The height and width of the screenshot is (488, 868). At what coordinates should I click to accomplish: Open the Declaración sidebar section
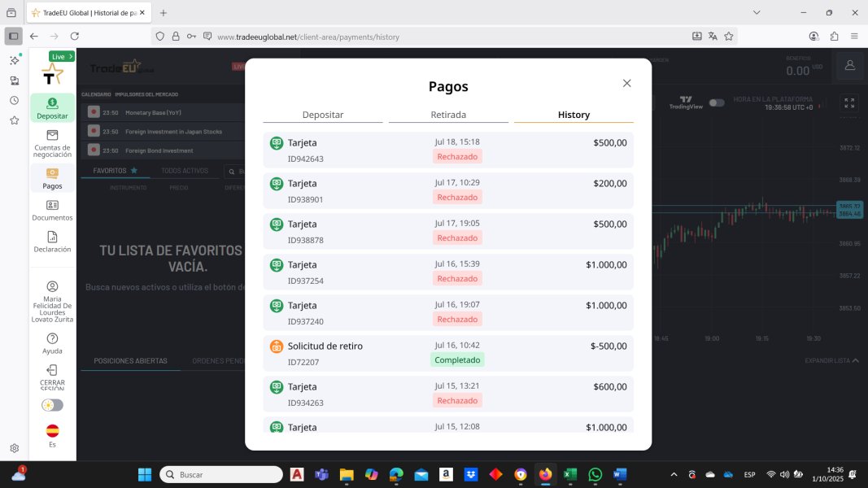click(x=52, y=237)
